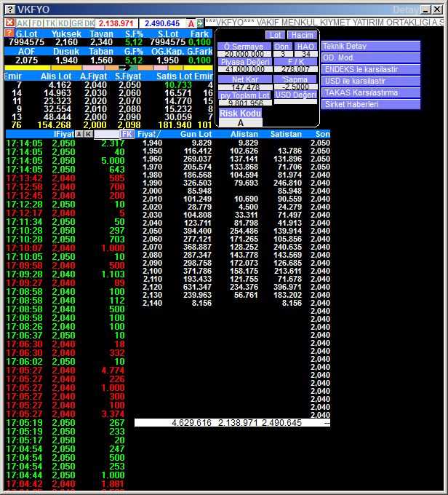The height and width of the screenshot is (495, 448).
Task: Click the Piyasa Değeri value 41.000.000
Action: (245, 69)
